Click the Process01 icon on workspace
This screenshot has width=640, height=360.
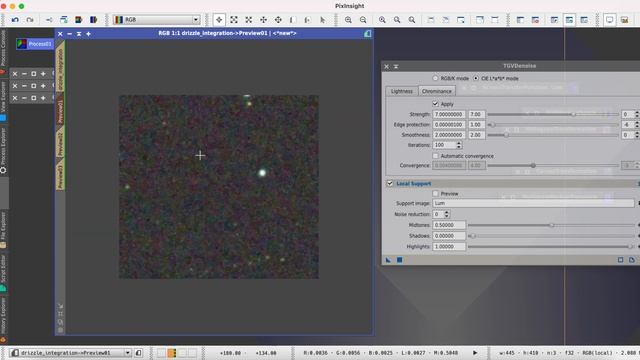pos(35,44)
